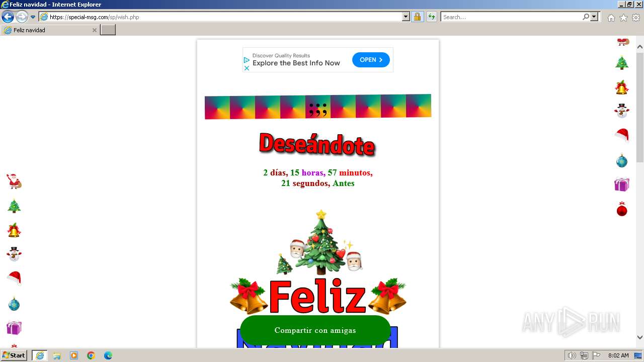Open File Explorer from the taskbar
The height and width of the screenshot is (362, 644).
57,355
